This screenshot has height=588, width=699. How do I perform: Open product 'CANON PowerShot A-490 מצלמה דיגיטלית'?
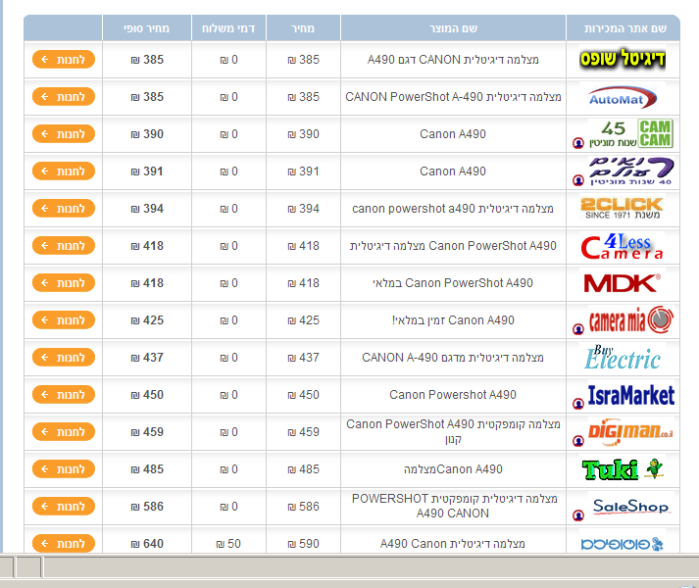tap(453, 97)
